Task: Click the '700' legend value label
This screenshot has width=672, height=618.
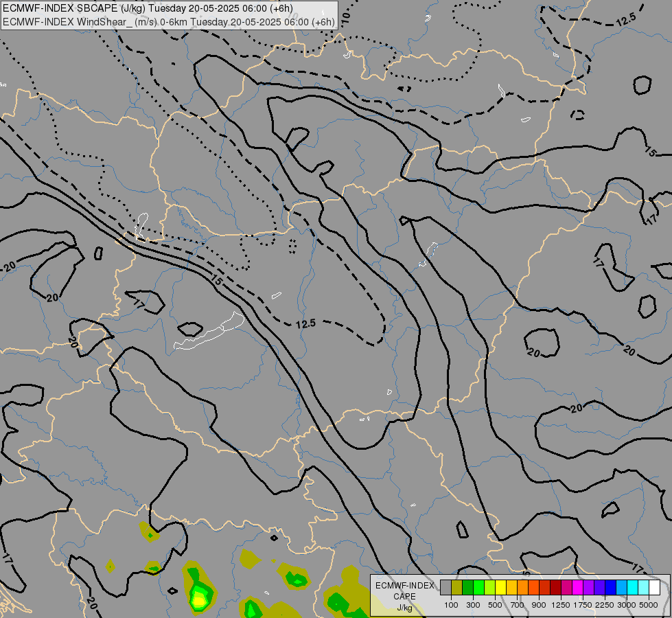Action: pyautogui.click(x=518, y=605)
